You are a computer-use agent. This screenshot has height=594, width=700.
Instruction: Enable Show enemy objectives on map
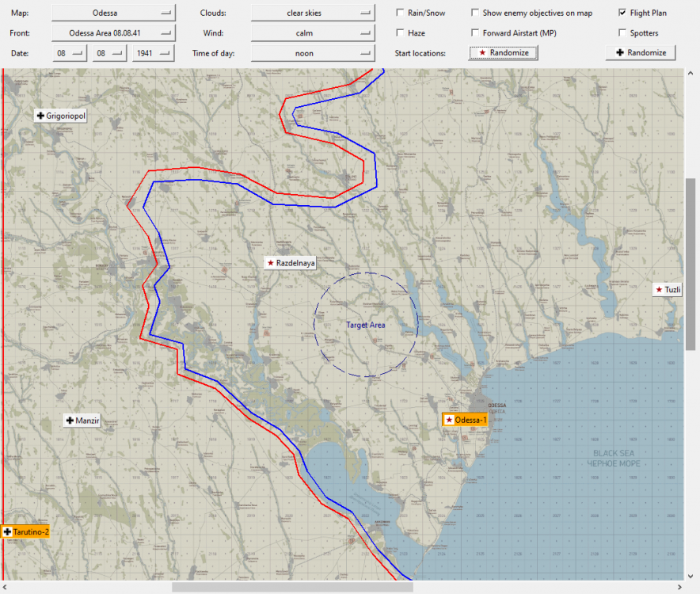click(475, 13)
